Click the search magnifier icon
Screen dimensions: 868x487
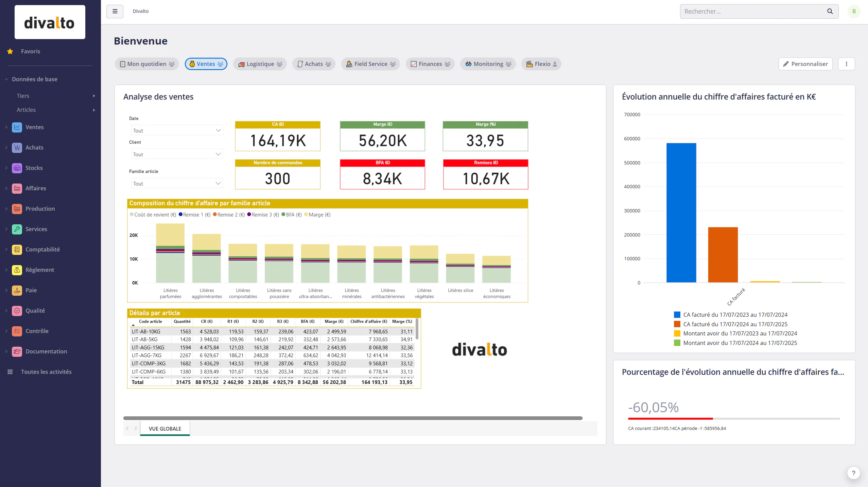830,11
